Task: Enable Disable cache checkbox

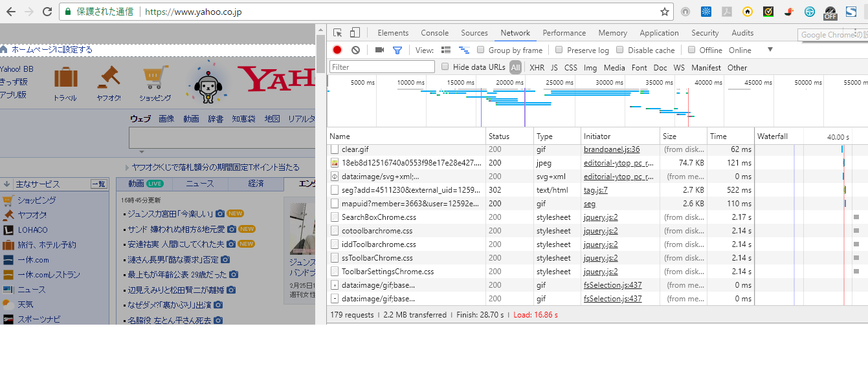Action: point(620,50)
